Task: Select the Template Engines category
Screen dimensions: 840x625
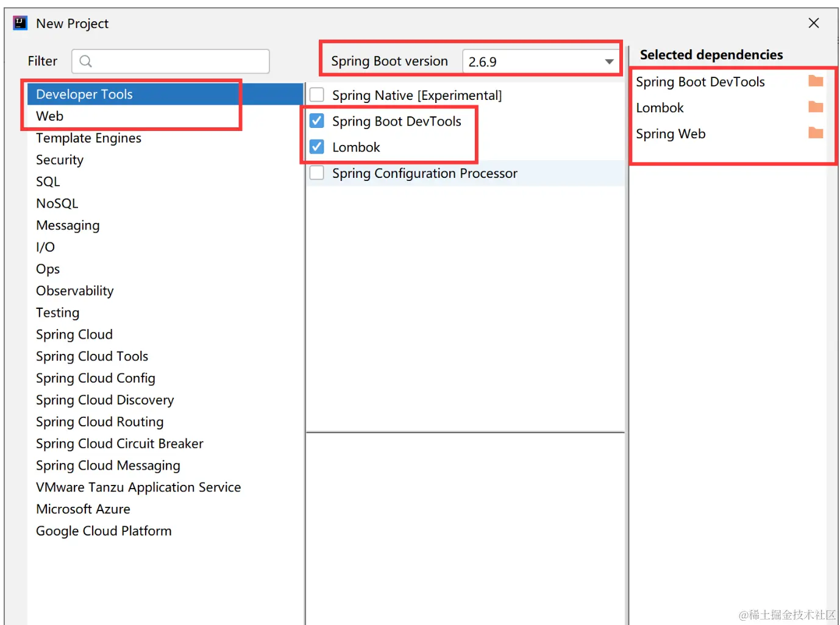Action: (165, 138)
